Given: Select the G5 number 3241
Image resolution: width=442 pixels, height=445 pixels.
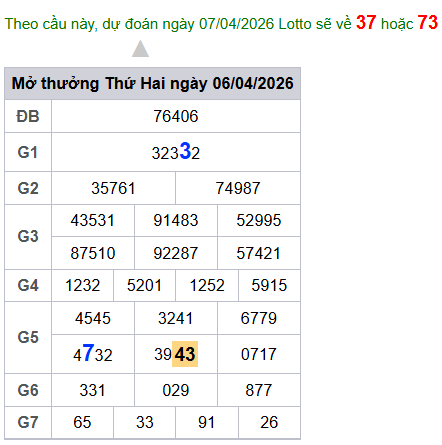Looking at the screenshot, I should 176,318.
